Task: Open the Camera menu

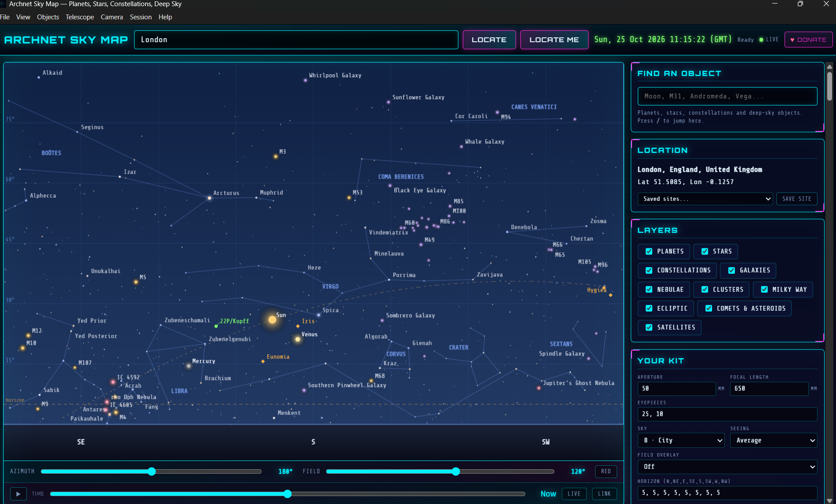Action: [x=112, y=17]
